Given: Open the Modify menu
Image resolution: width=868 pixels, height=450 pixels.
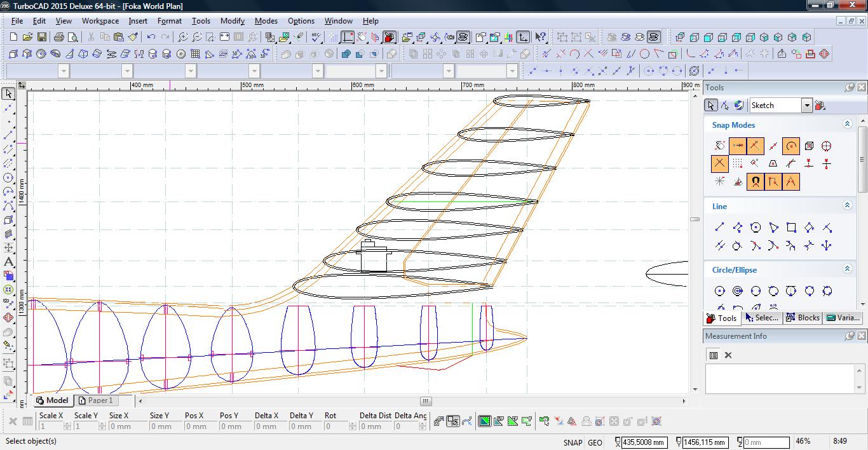Looking at the screenshot, I should coord(232,21).
